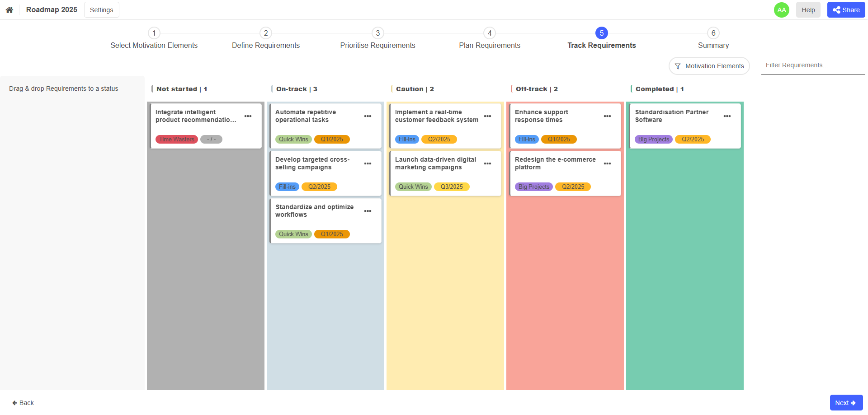Open ellipsis menu on Standardisation Partner Software card
Image resolution: width=868 pixels, height=415 pixels.
727,116
